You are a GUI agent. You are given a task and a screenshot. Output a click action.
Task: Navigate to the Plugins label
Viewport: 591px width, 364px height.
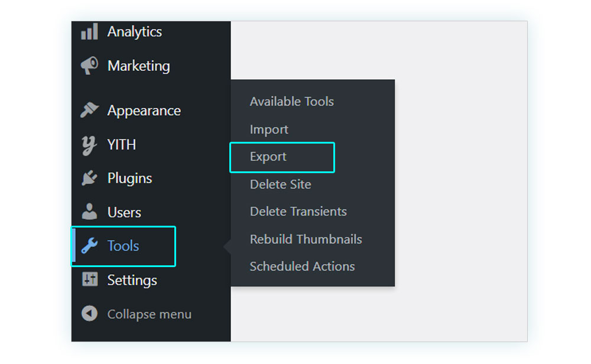point(129,178)
